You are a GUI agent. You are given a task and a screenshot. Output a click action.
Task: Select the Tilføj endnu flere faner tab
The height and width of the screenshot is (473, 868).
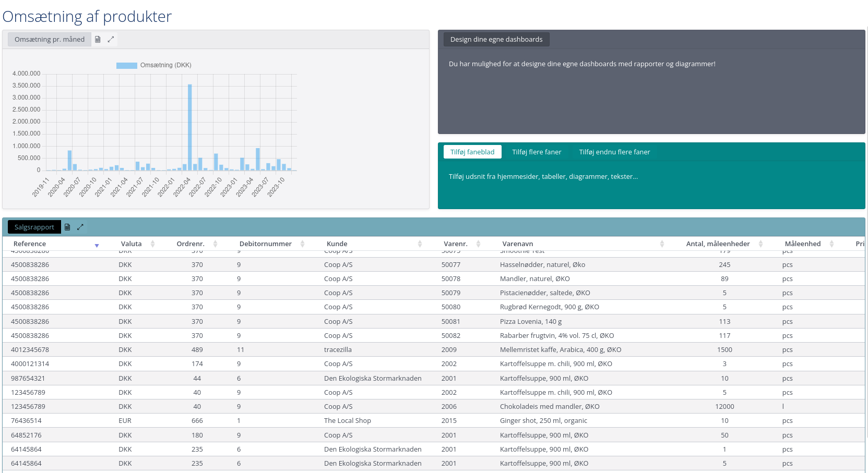(614, 152)
